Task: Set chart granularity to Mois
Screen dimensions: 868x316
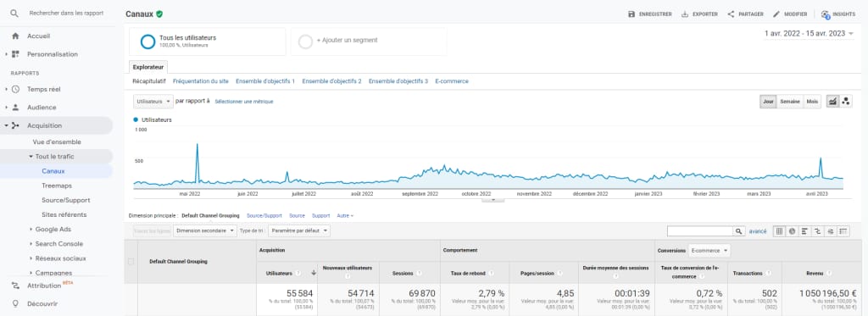Action: click(x=812, y=102)
